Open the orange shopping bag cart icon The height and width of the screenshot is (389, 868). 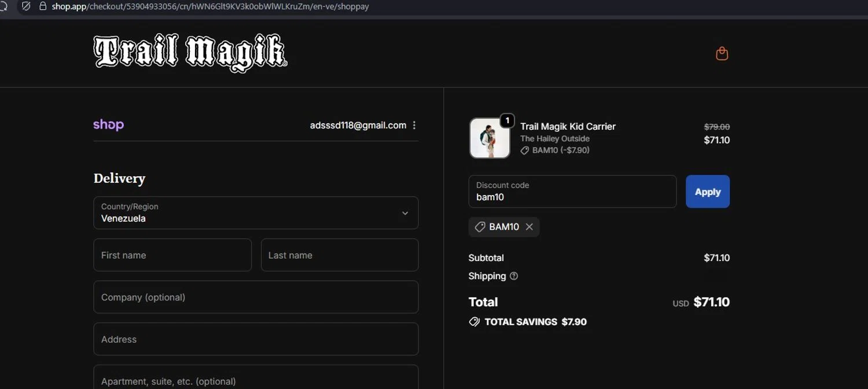coord(722,54)
